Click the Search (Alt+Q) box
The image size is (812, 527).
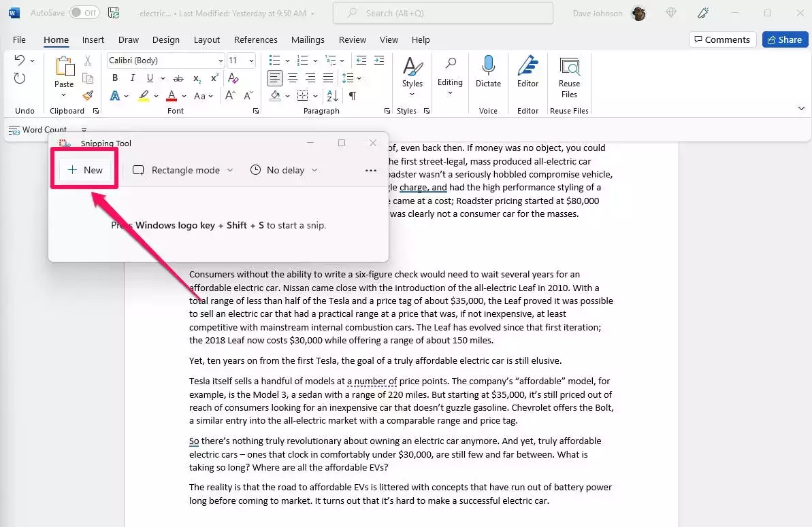point(443,13)
